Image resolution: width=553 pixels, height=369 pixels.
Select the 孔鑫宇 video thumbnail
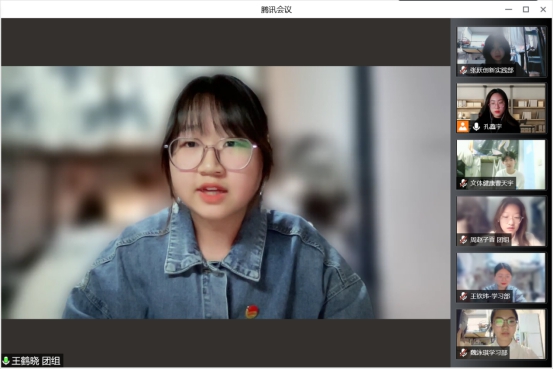click(x=501, y=108)
